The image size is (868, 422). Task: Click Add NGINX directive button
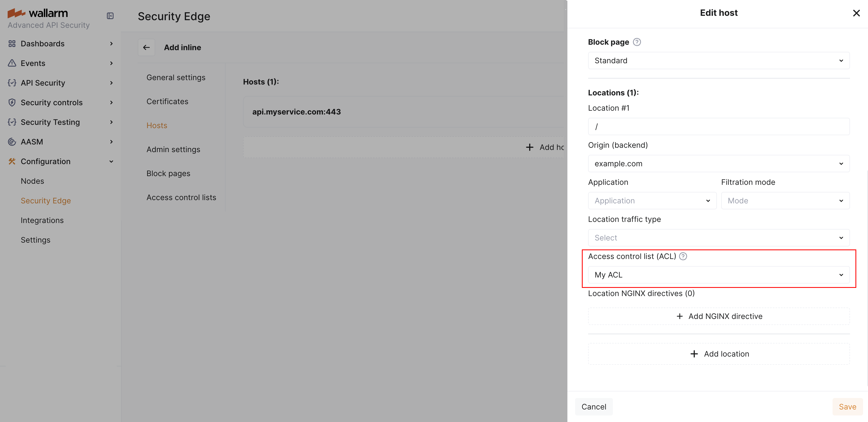click(x=719, y=316)
